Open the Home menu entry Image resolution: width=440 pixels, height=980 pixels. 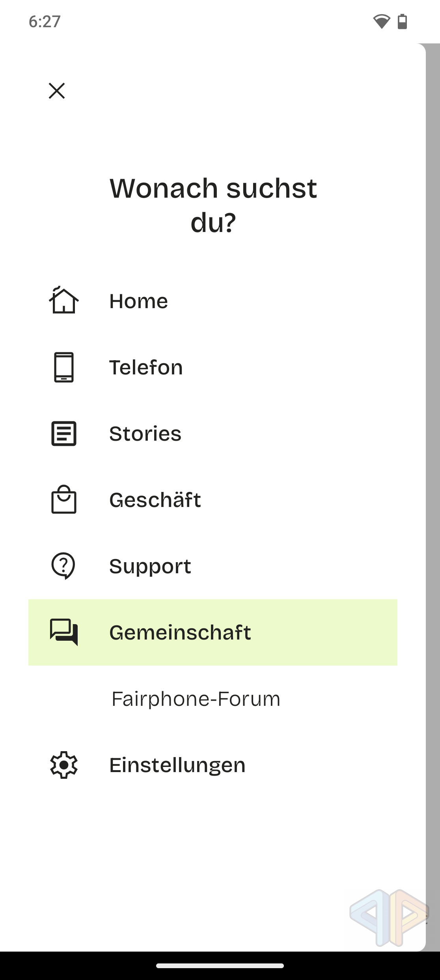(139, 301)
